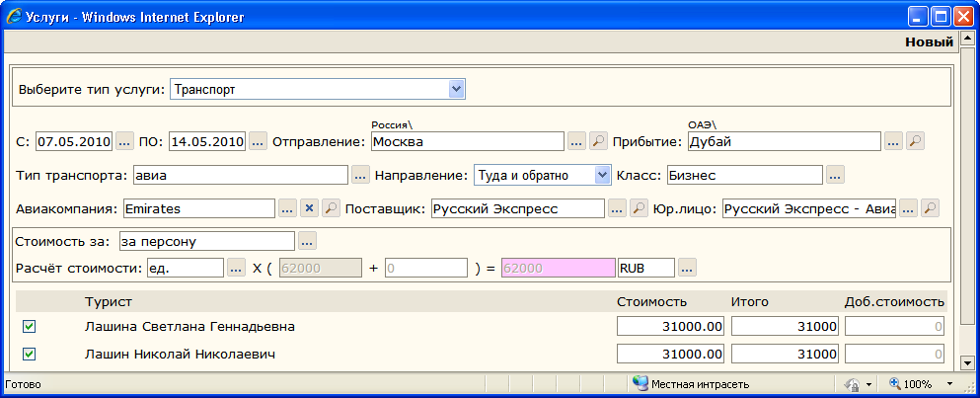
Task: Click the zoom magnifier icon in status bar
Action: tap(895, 383)
